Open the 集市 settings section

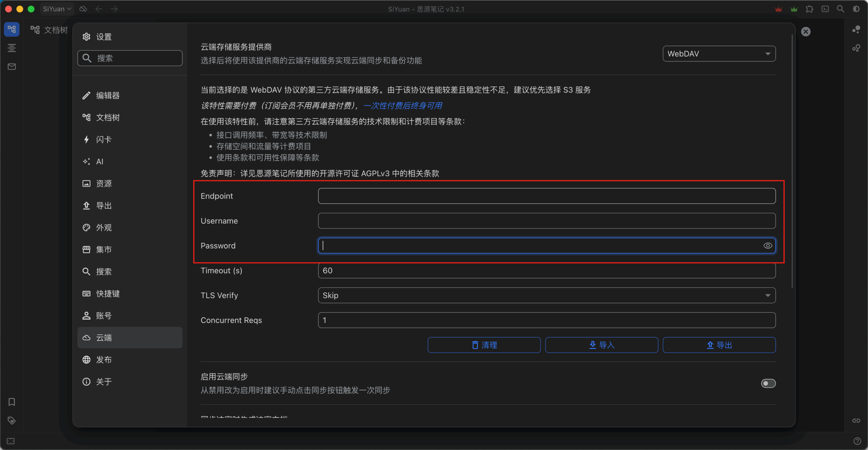click(x=130, y=250)
